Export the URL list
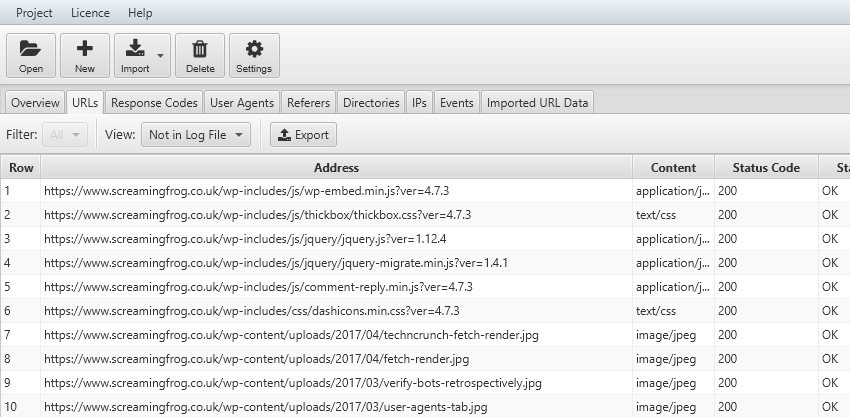This screenshot has width=850, height=417. click(x=303, y=135)
